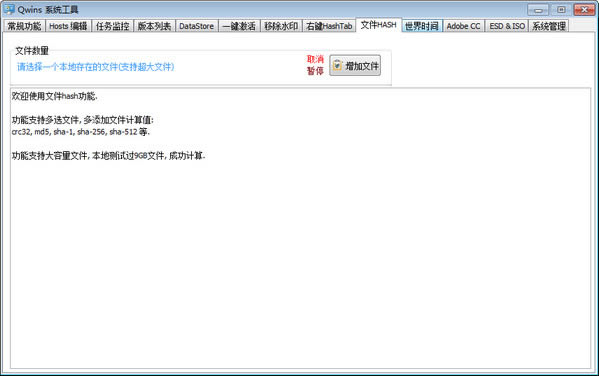Click the red 取消 link

tap(315, 59)
